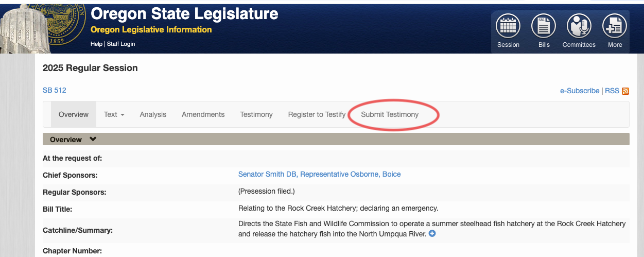Click the orange RSS feed icon
The height and width of the screenshot is (257, 644).
coord(625,91)
